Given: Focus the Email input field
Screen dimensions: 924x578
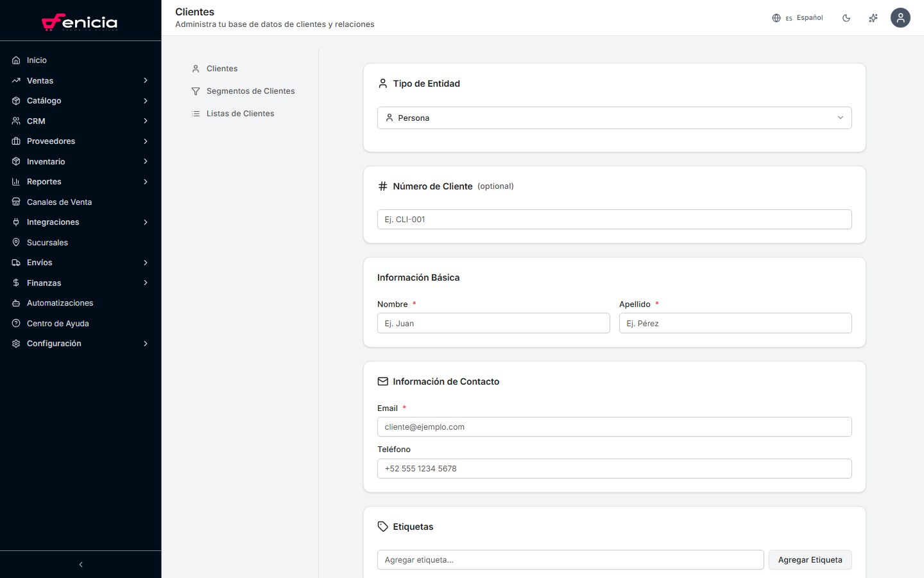Looking at the screenshot, I should click(x=614, y=427).
